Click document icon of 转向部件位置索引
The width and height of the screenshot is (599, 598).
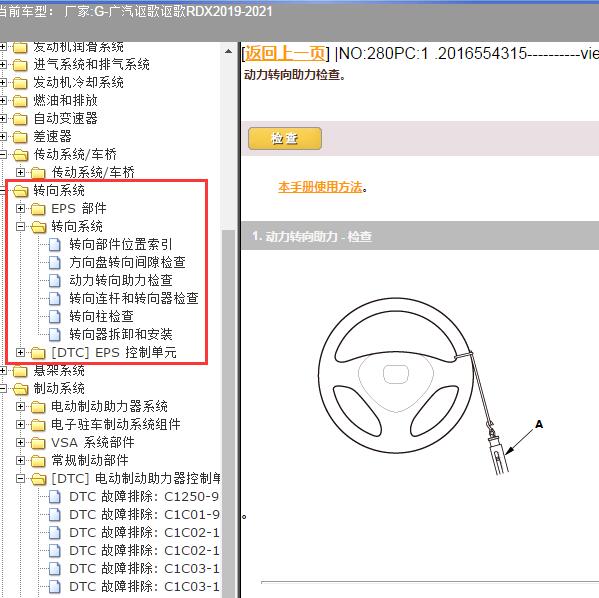[55, 245]
